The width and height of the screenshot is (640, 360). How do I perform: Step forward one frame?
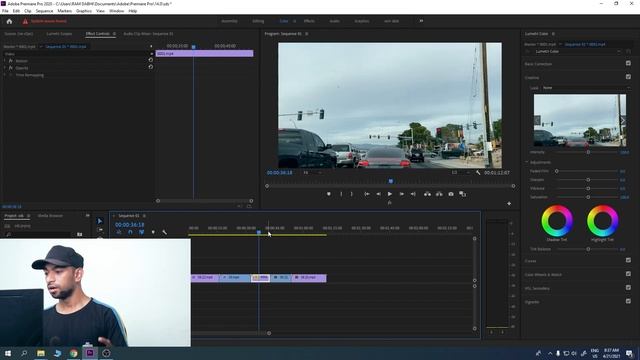[402, 194]
